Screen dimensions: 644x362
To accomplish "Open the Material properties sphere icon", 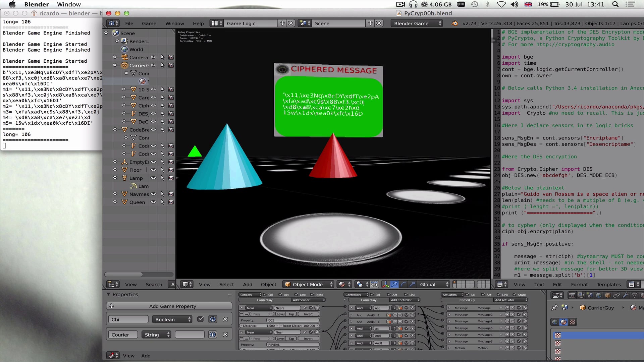I will coord(564,322).
